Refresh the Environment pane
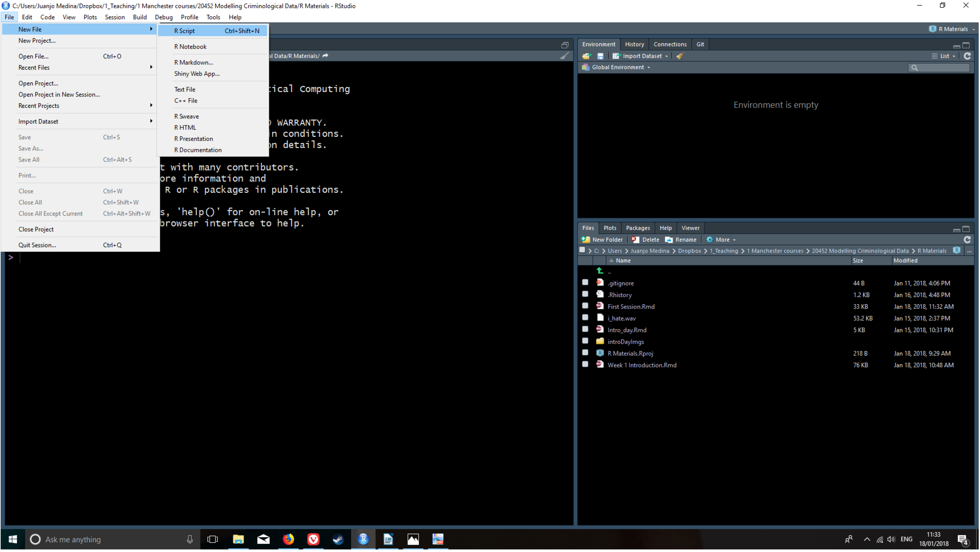Screen dimensions: 980x552 (967, 56)
